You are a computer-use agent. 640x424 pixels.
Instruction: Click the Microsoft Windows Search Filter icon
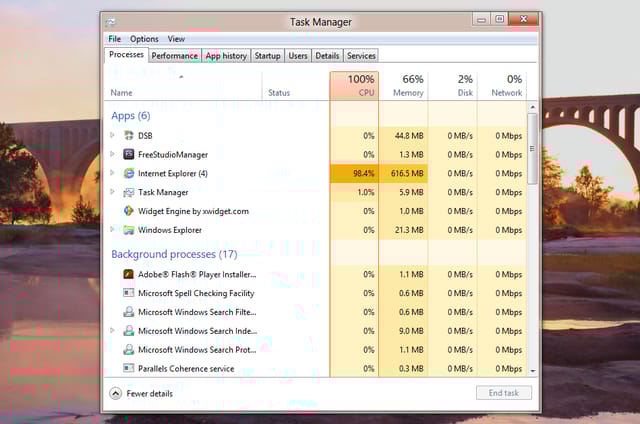(x=129, y=312)
